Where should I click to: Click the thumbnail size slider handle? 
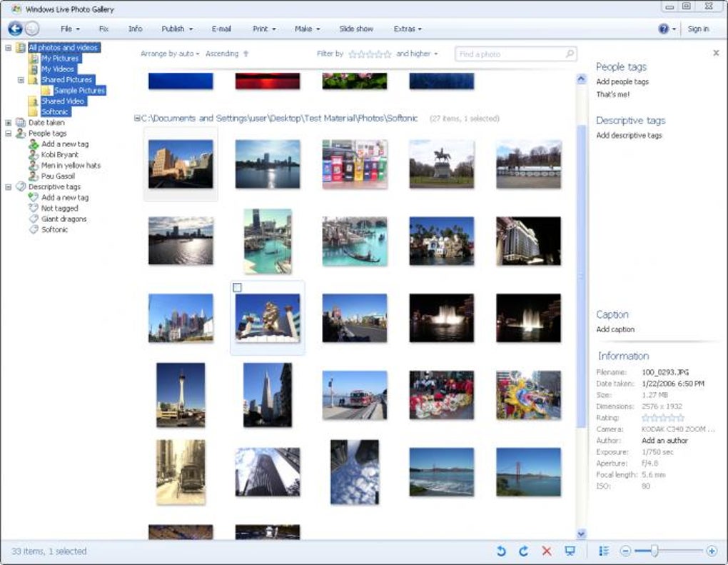654,551
